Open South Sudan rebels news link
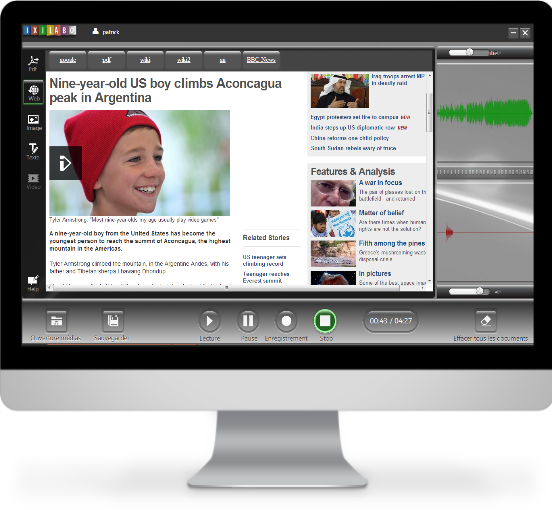 (x=353, y=148)
